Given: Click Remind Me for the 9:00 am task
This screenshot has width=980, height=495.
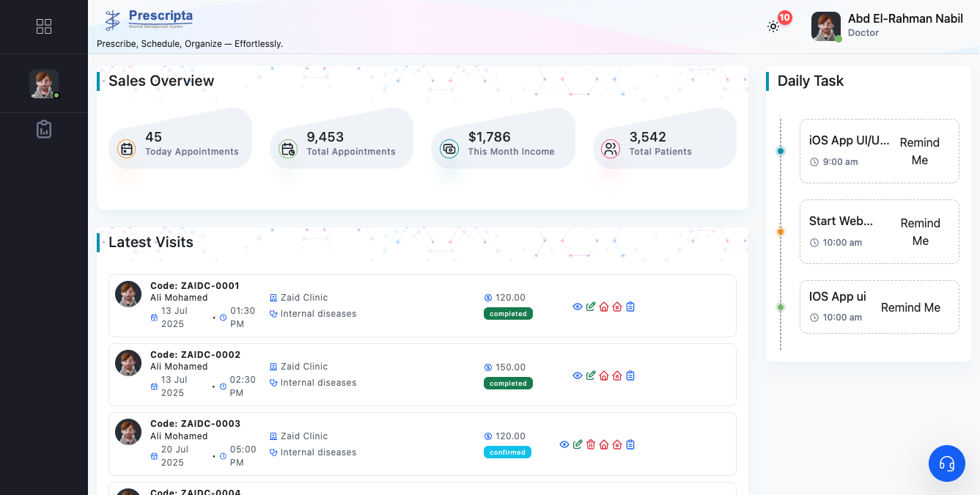Looking at the screenshot, I should [x=919, y=151].
